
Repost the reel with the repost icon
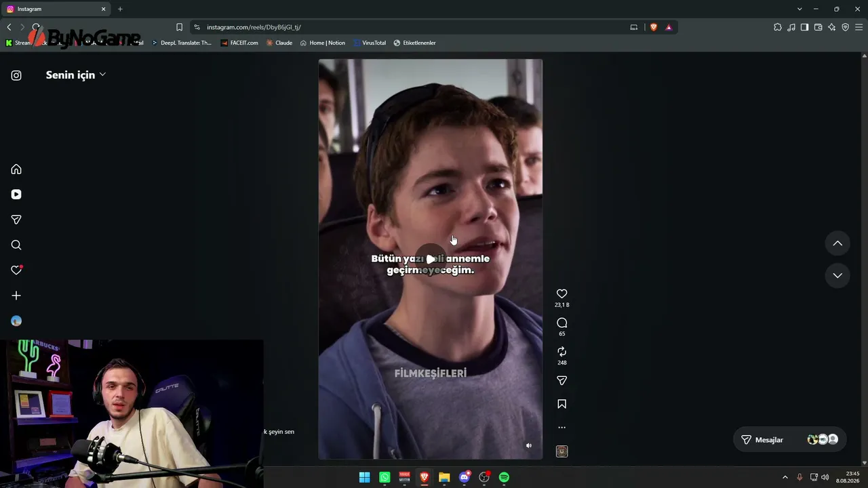tap(561, 352)
